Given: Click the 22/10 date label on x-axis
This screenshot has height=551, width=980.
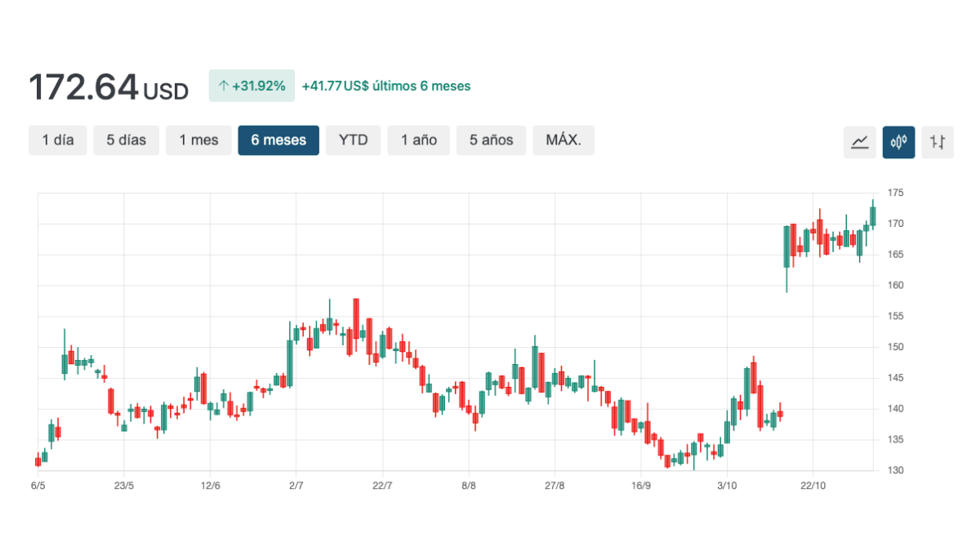Looking at the screenshot, I should (x=813, y=486).
